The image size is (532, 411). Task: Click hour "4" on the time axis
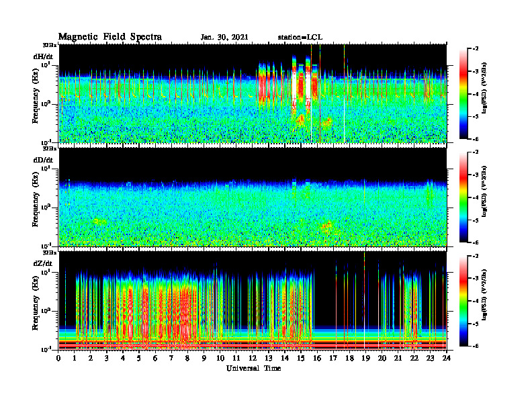(x=123, y=358)
